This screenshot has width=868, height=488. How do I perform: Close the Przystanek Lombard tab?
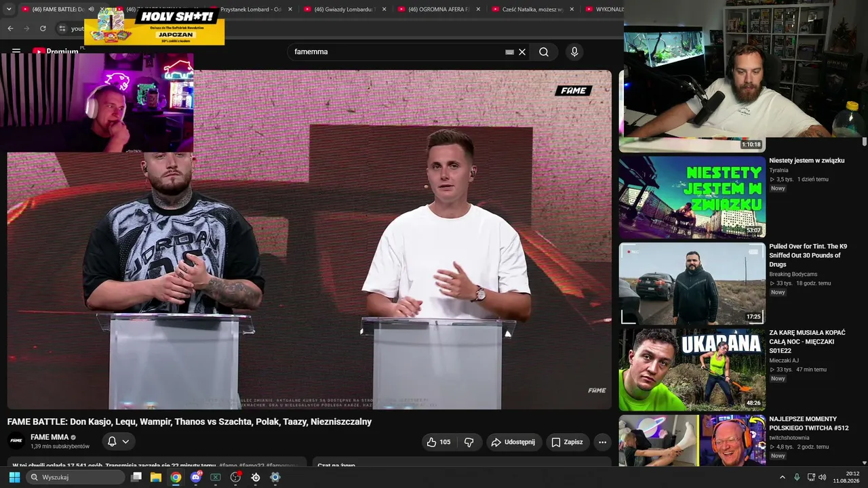coord(290,9)
